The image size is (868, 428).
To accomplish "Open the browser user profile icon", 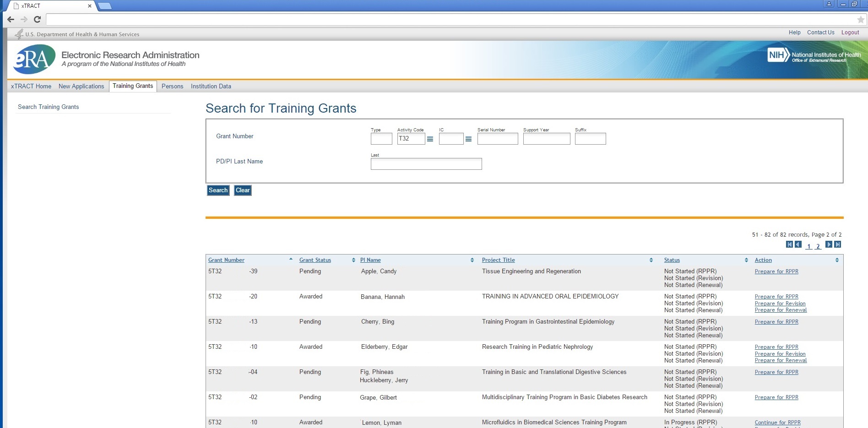I will [x=829, y=4].
